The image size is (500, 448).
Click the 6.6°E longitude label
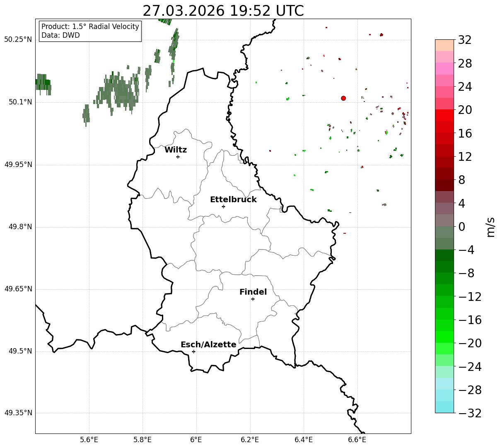[x=357, y=440]
